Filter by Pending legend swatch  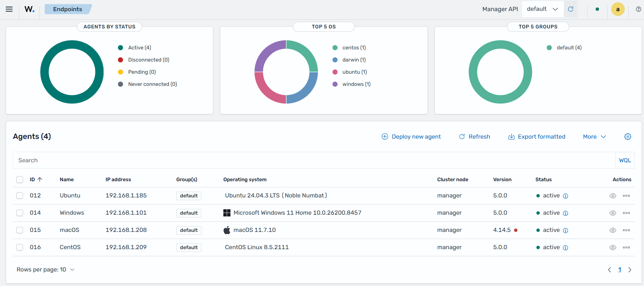(120, 72)
